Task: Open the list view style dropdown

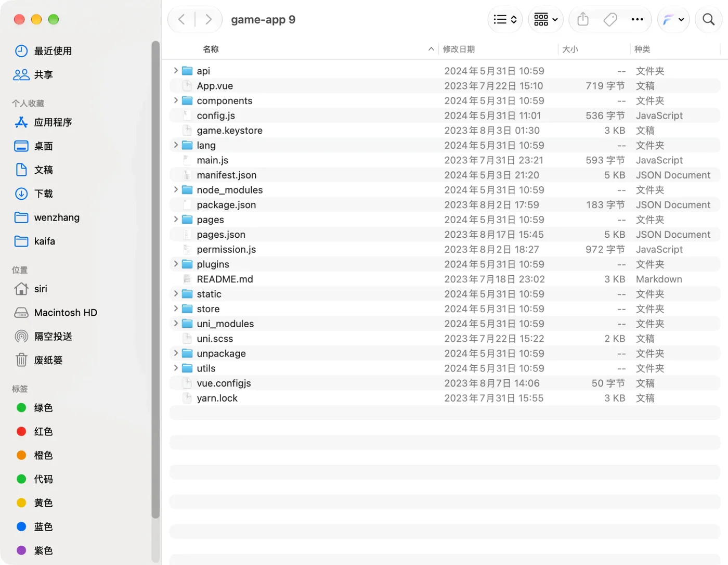Action: 505,20
